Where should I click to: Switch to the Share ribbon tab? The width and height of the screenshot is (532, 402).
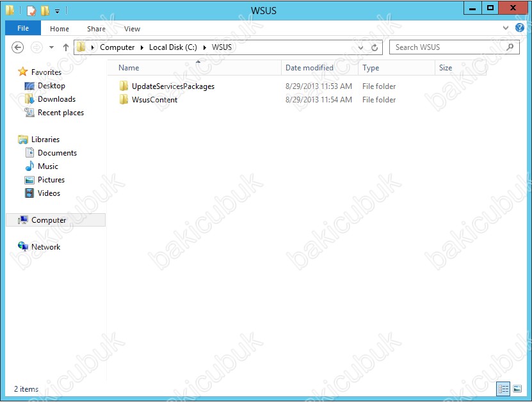tap(96, 29)
